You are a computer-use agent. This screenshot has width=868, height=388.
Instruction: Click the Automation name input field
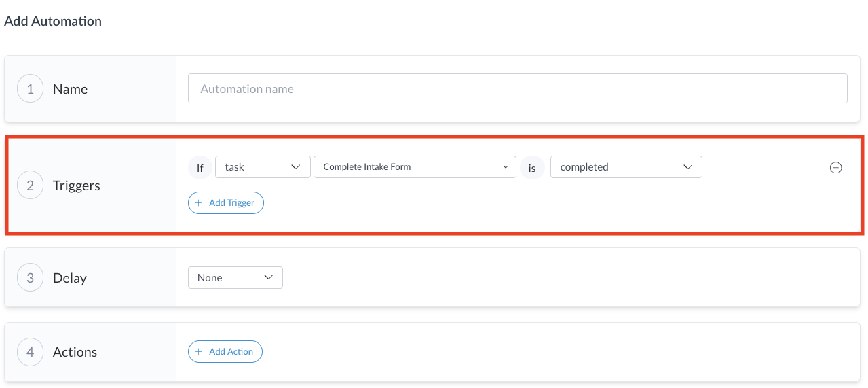coord(517,89)
